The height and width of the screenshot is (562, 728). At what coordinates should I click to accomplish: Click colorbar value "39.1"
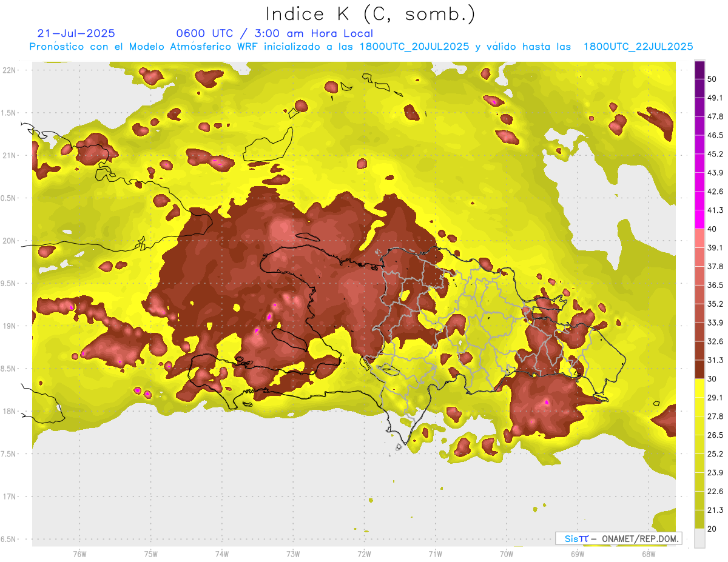715,247
